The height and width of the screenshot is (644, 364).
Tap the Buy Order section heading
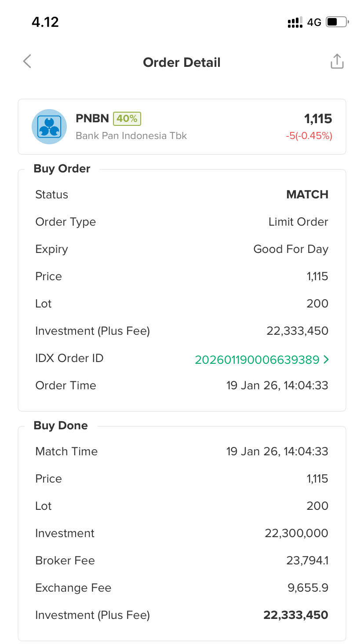[62, 169]
